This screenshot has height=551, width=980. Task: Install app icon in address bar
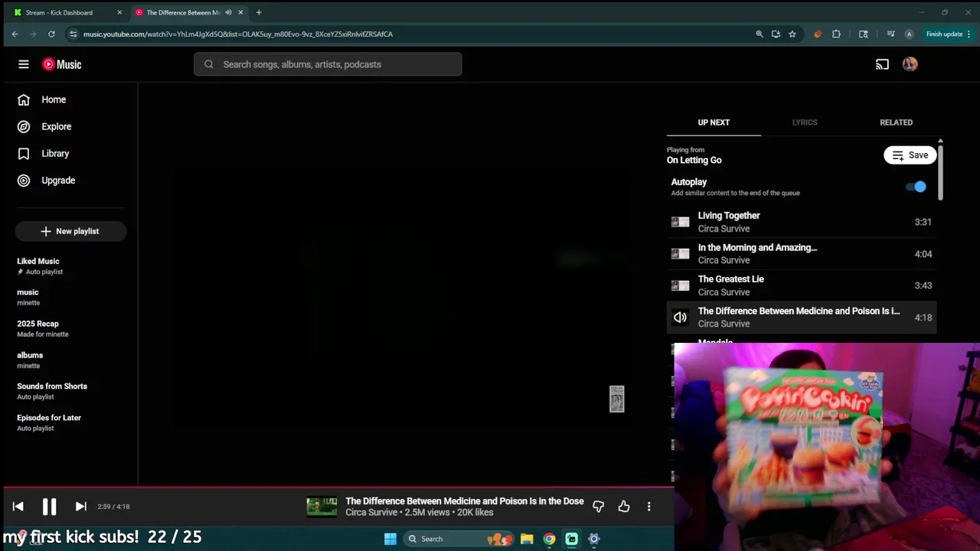[x=776, y=34]
